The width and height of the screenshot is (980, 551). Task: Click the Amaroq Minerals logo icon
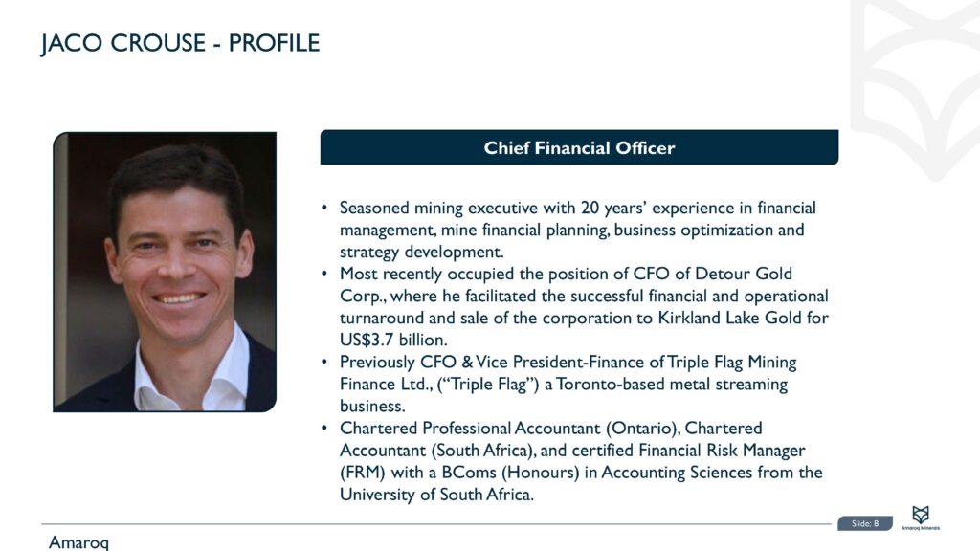coord(921,514)
